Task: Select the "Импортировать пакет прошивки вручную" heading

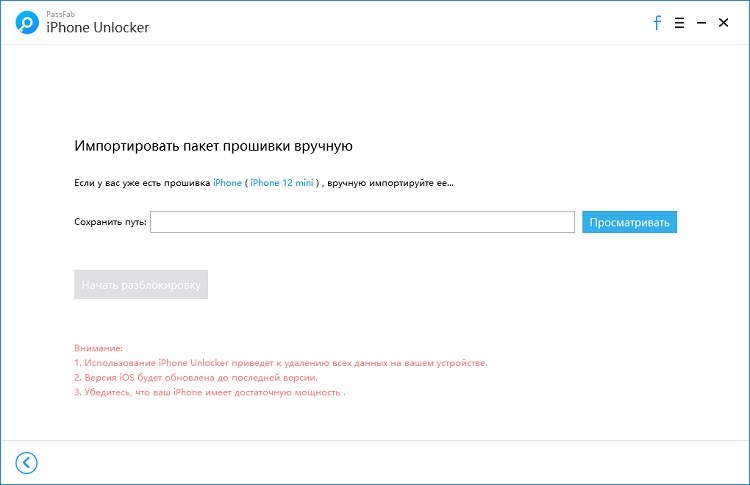Action: [x=213, y=146]
